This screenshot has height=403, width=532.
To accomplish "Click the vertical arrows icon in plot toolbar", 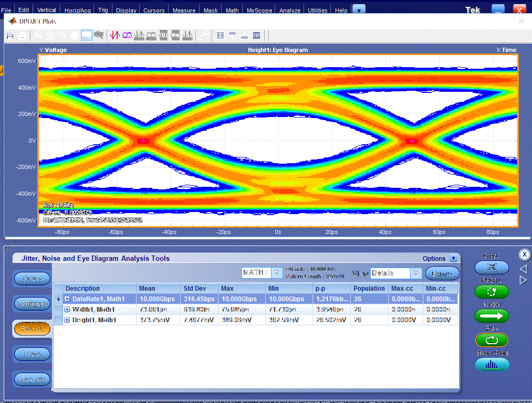I will pyautogui.click(x=220, y=35).
